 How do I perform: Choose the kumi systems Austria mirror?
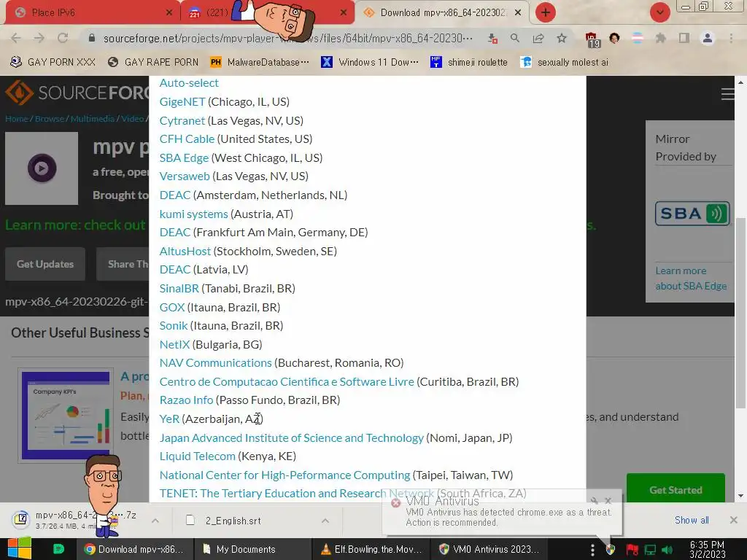coord(194,214)
